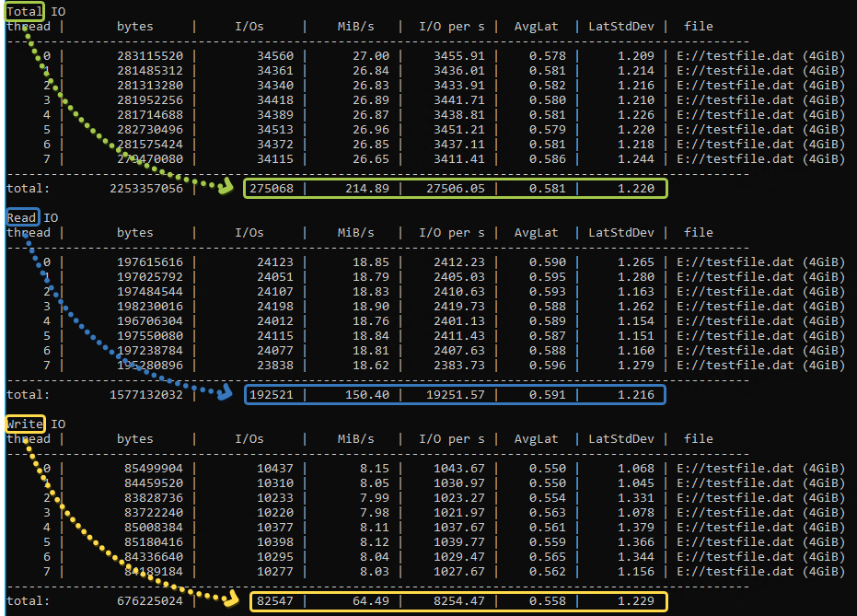Click the blue arrowhead before 192521
The image size is (857, 616).
226,394
